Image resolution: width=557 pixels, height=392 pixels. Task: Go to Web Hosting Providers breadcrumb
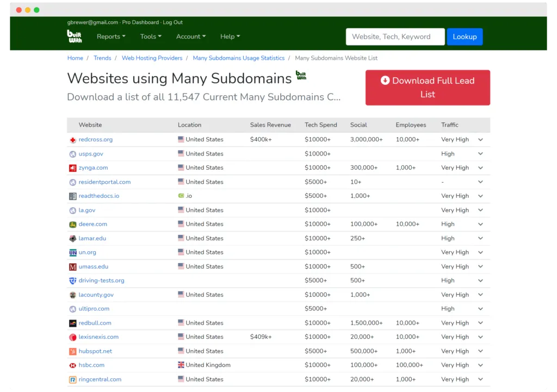[152, 58]
